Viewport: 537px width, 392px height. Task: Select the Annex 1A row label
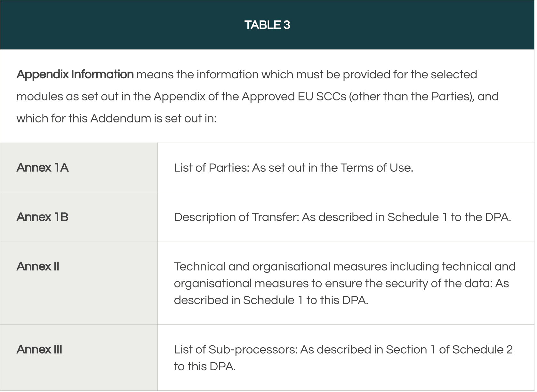pos(43,168)
